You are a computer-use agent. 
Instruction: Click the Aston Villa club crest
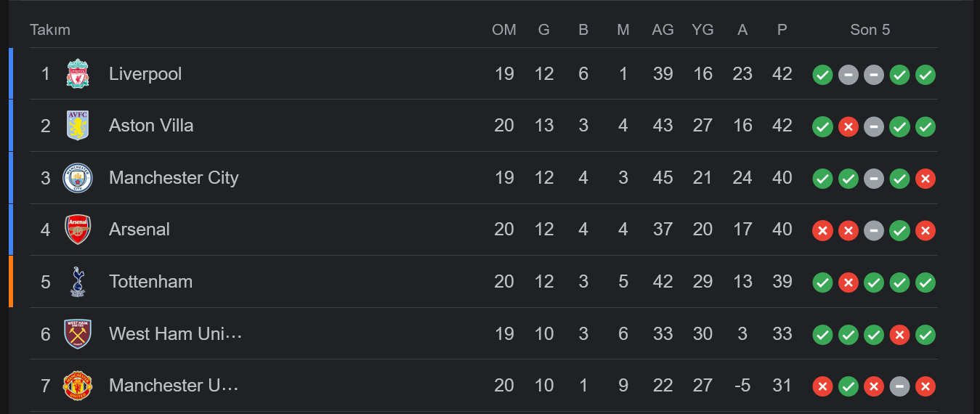click(78, 126)
